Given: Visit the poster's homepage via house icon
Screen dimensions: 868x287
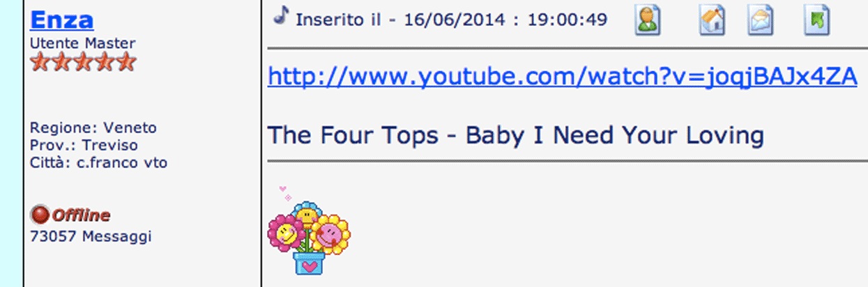Looking at the screenshot, I should 712,20.
